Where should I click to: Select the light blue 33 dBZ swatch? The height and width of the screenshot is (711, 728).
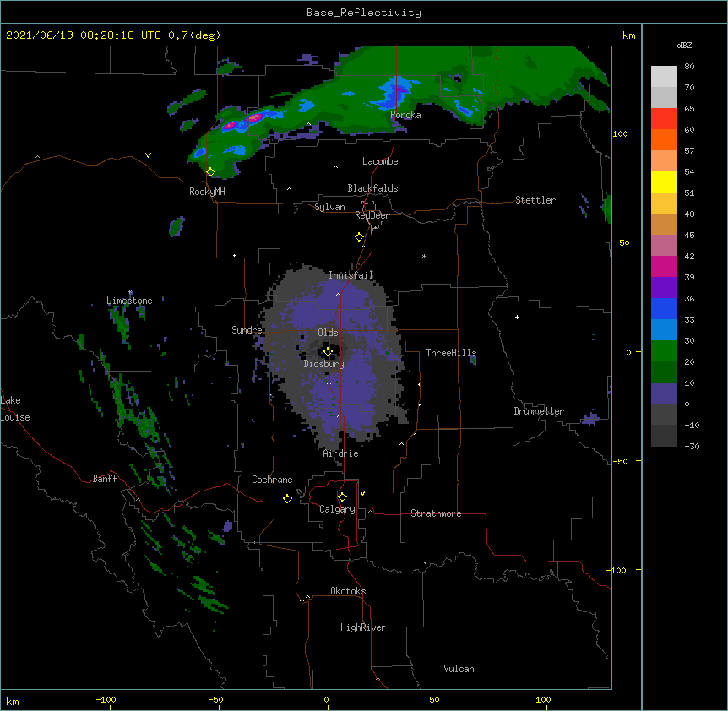point(664,330)
